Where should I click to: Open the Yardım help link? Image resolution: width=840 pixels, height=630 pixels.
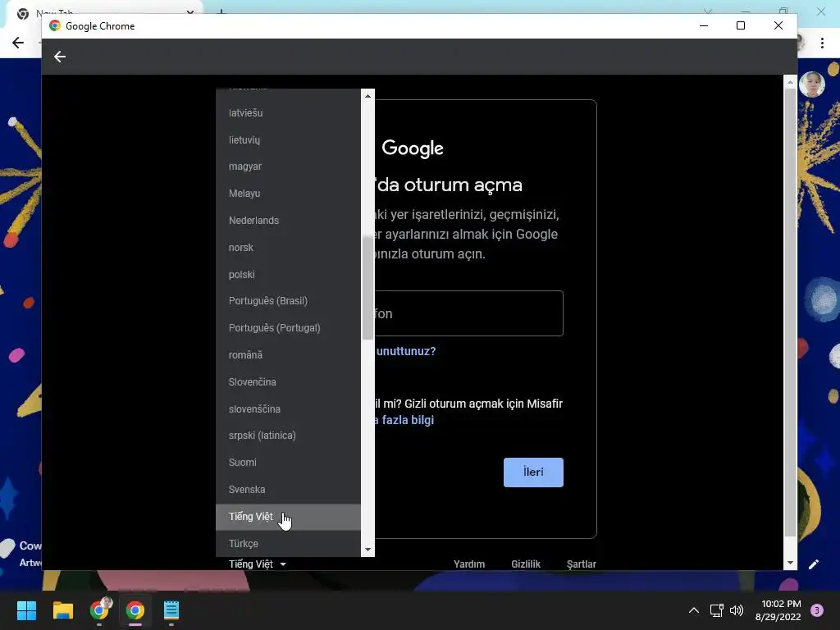[469, 564]
